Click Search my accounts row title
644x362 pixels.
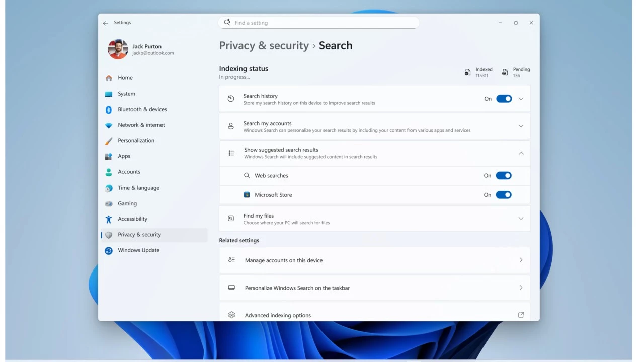click(267, 123)
